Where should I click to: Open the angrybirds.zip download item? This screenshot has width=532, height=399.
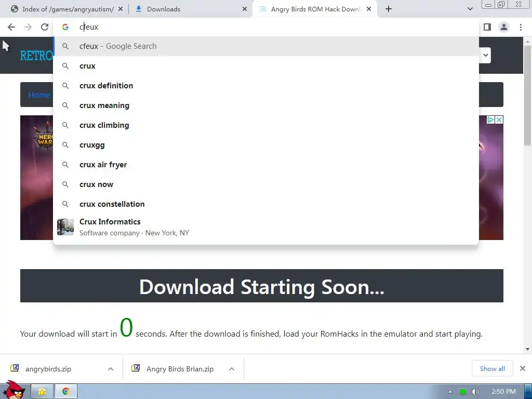[x=48, y=369]
